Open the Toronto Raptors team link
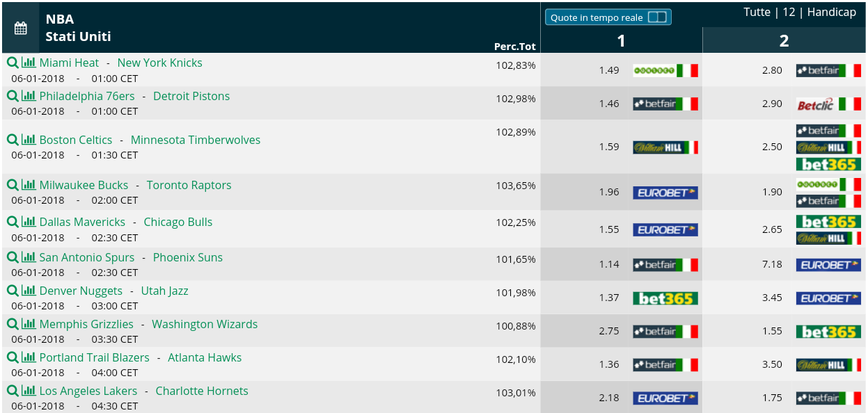Image resolution: width=868 pixels, height=413 pixels. [x=189, y=185]
